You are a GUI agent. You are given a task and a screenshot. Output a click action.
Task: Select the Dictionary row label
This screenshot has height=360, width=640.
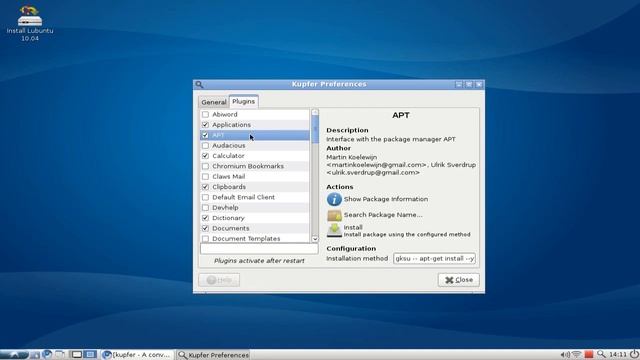tap(228, 218)
